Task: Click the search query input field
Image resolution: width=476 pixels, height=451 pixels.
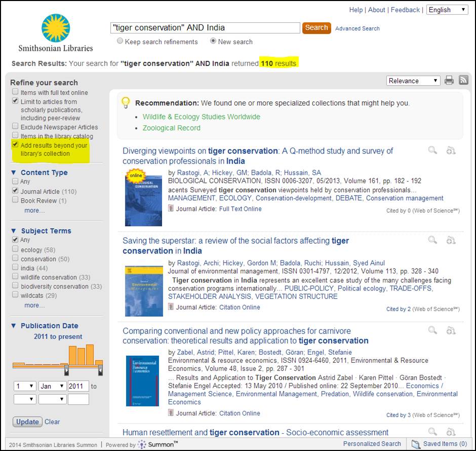Action: point(205,28)
